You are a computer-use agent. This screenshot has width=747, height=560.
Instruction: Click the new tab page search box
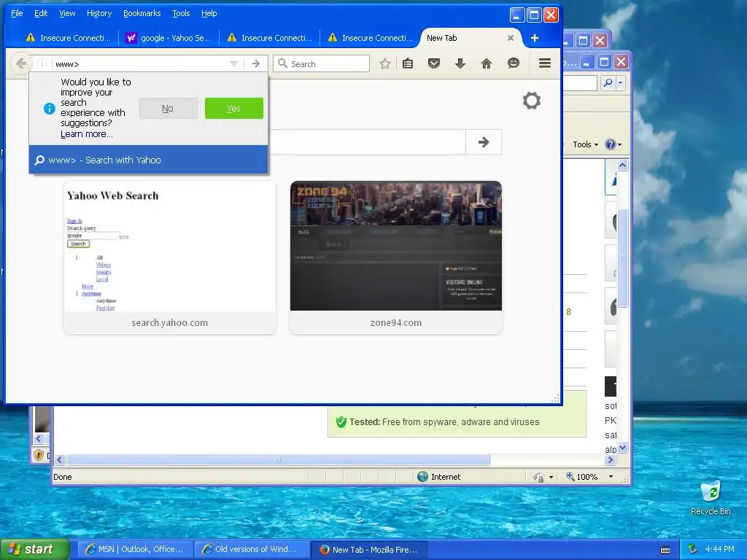(x=367, y=142)
